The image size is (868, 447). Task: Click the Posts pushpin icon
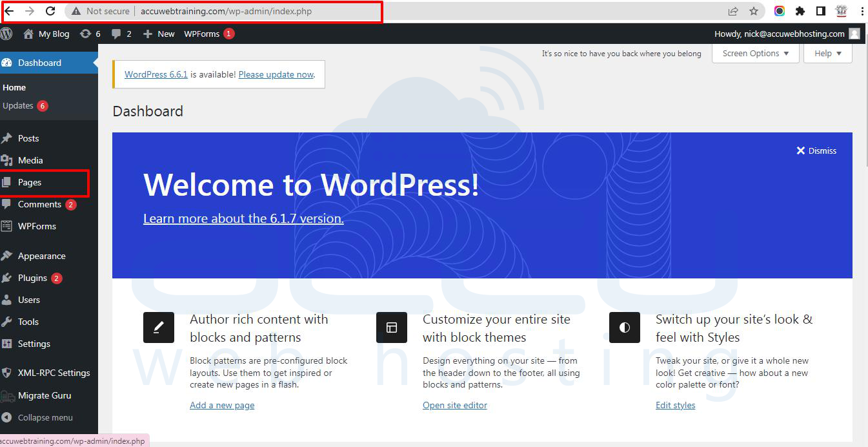pyautogui.click(x=6, y=138)
